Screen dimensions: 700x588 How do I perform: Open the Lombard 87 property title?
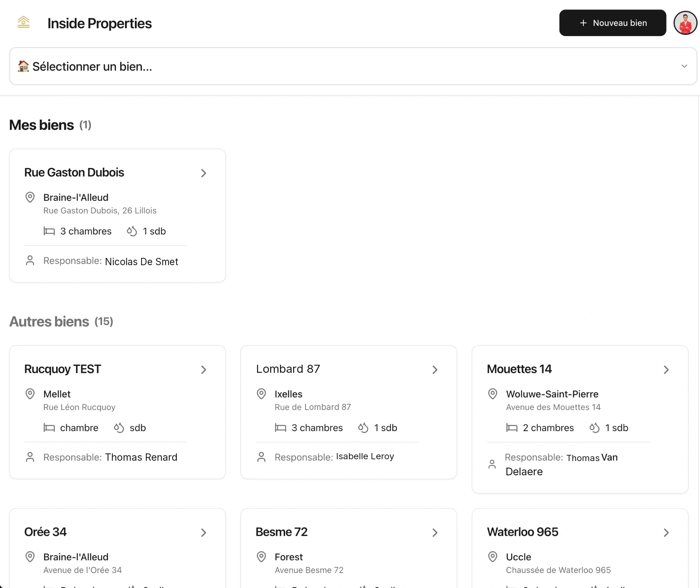coord(288,369)
